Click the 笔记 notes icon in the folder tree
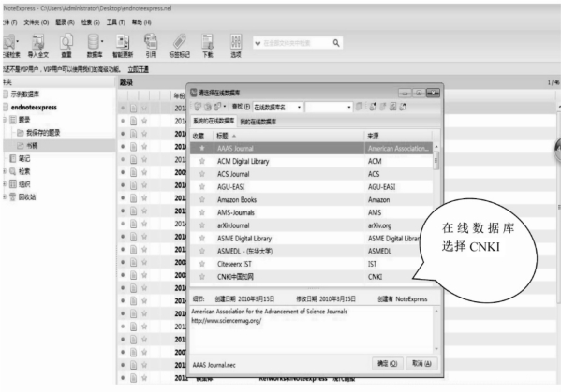The width and height of the screenshot is (561, 392). [13, 158]
